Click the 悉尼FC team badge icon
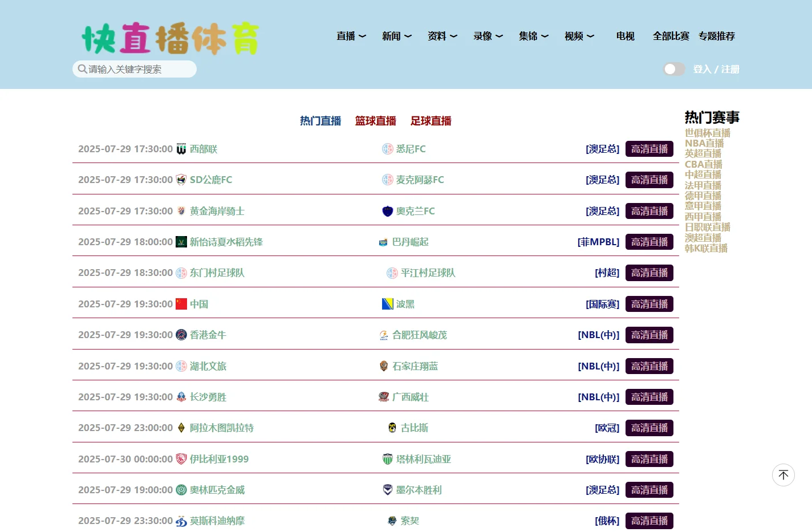 coord(388,149)
